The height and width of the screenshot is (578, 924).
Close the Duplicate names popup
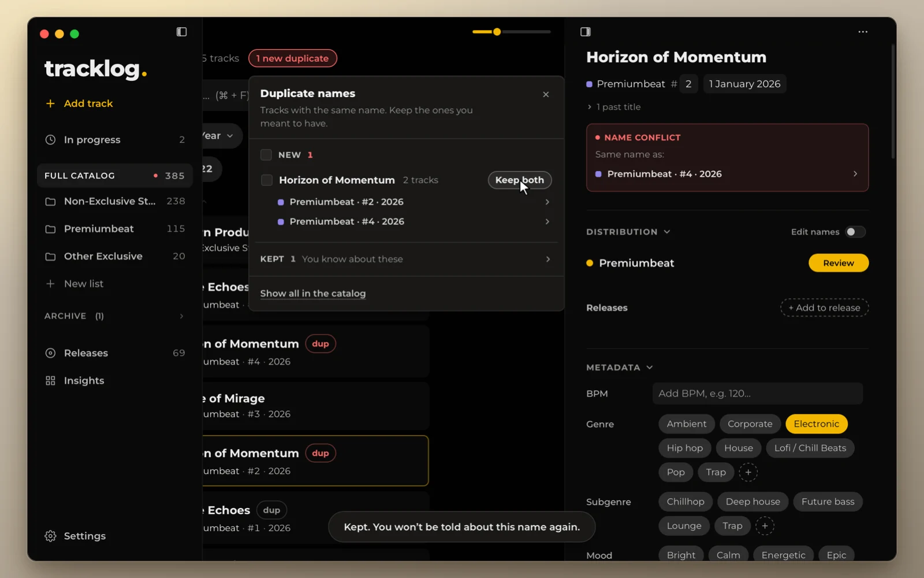click(x=546, y=94)
